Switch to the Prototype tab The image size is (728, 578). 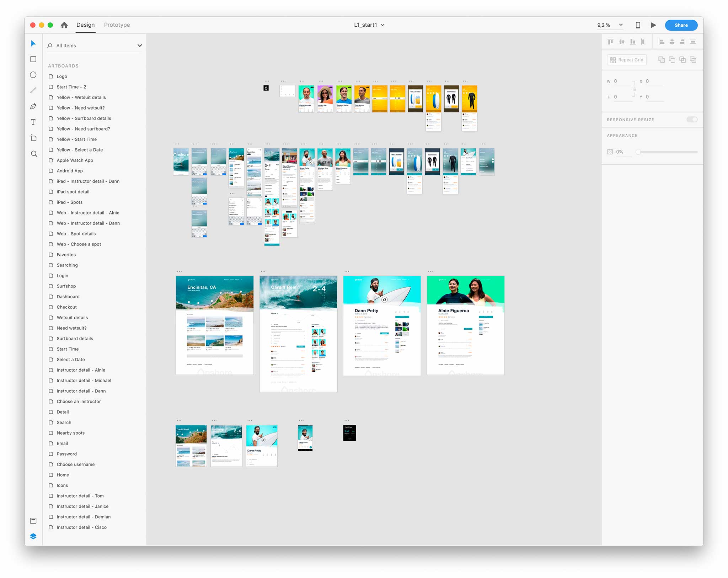[x=117, y=25]
